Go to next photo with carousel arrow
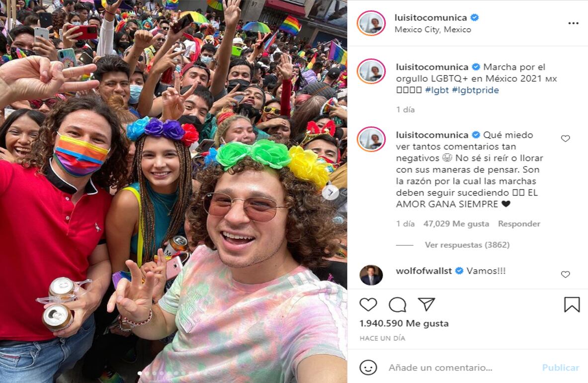 click(x=331, y=193)
